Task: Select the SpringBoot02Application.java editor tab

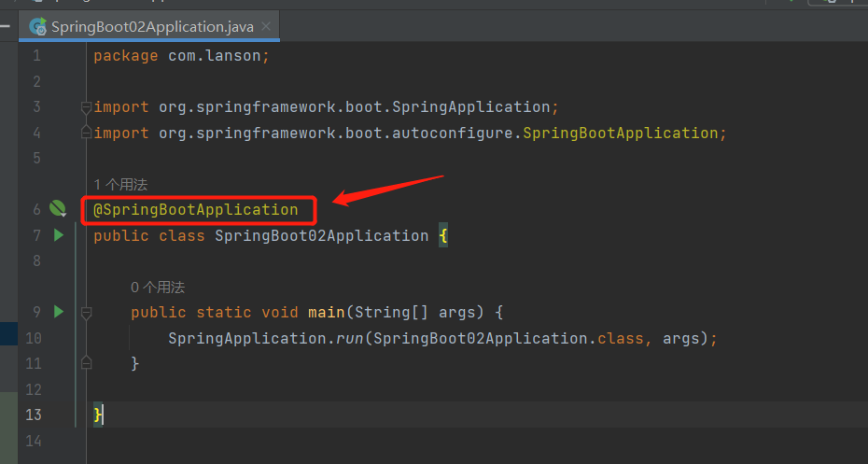Action: click(149, 26)
